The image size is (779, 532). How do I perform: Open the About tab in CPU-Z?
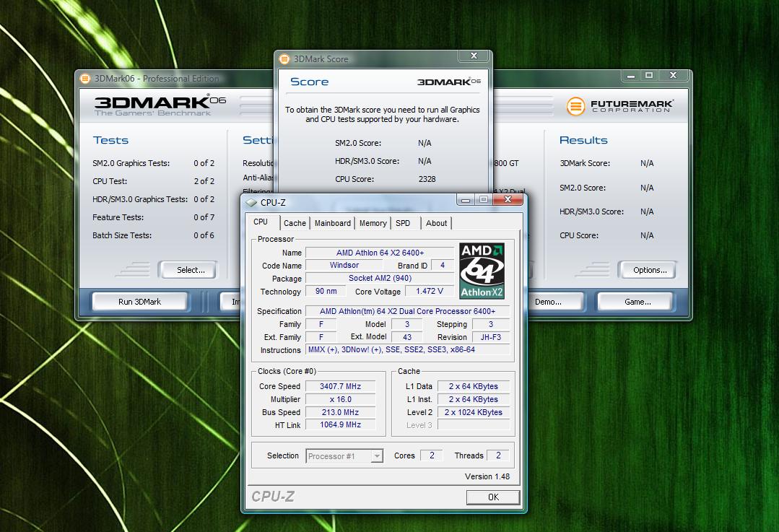point(436,223)
